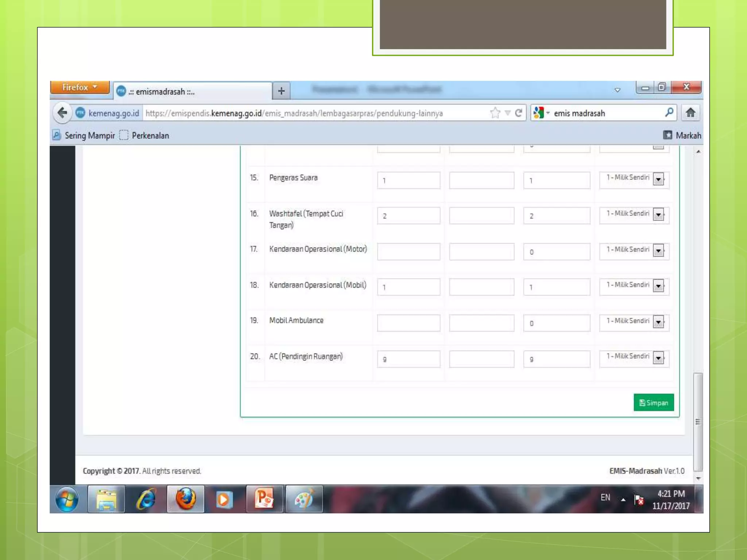Screen dimensions: 747x560
Task: Click the browser back arrow button
Action: [62, 113]
